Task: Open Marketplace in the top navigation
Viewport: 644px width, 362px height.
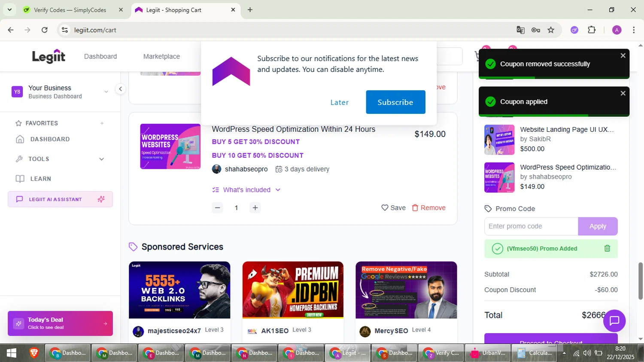Action: [161, 56]
